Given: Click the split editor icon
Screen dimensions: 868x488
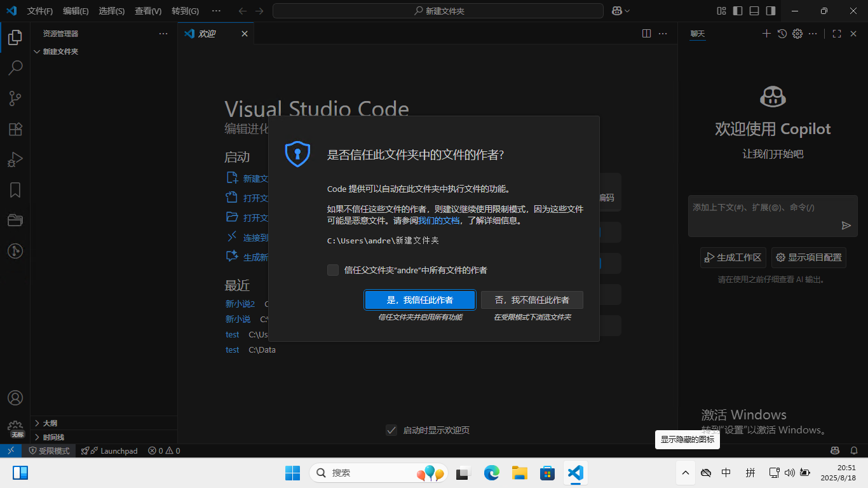Looking at the screenshot, I should pos(646,34).
